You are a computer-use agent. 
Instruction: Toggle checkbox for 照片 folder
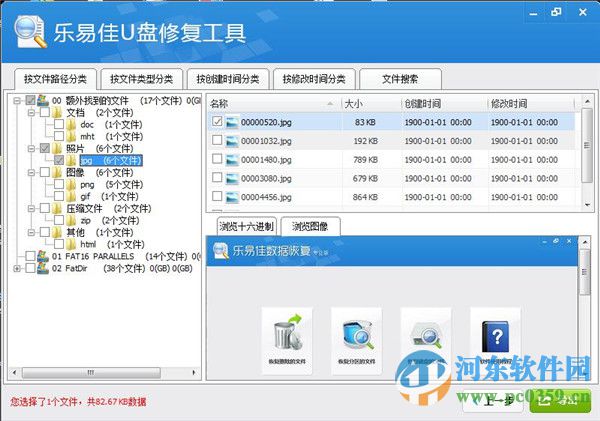[45, 148]
